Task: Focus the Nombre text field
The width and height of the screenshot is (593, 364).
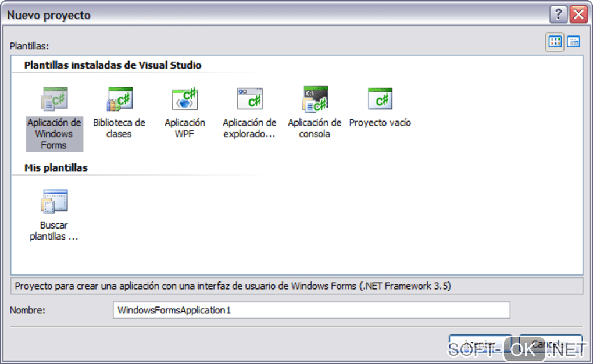Action: point(311,311)
